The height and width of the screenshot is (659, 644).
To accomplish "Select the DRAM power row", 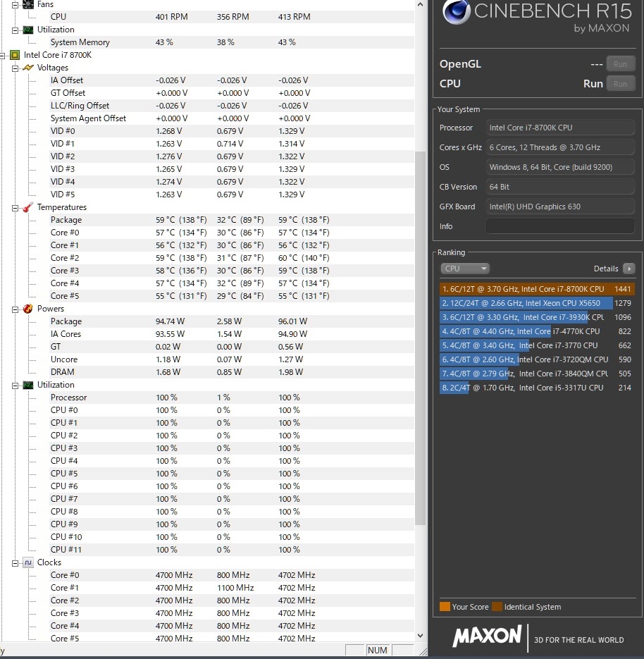I will point(232,372).
